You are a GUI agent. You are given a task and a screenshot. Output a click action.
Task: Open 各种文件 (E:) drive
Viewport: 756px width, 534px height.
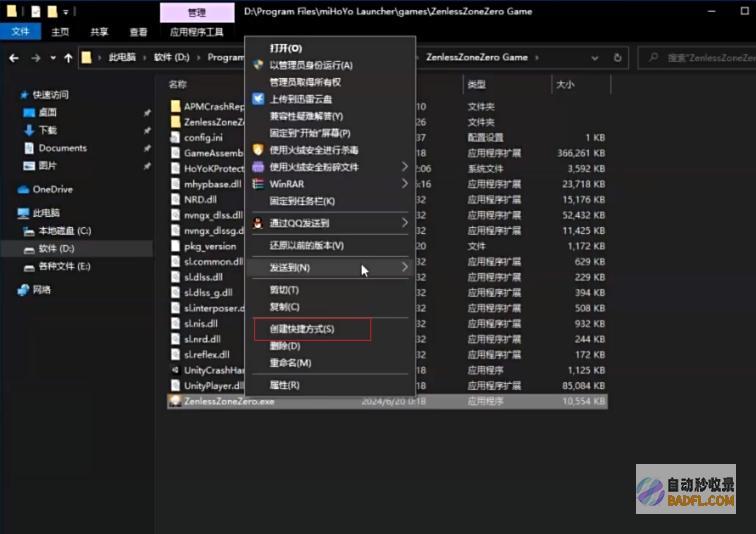64,266
